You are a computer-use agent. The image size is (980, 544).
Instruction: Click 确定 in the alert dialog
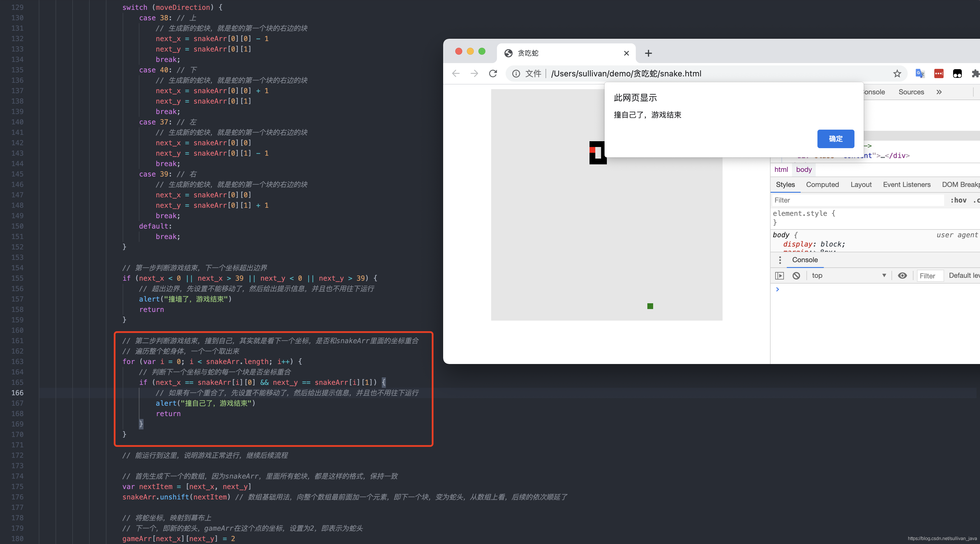click(x=835, y=139)
